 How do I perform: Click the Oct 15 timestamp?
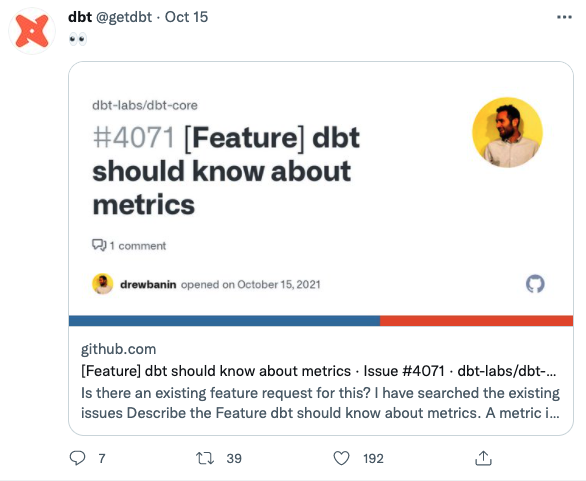[186, 17]
